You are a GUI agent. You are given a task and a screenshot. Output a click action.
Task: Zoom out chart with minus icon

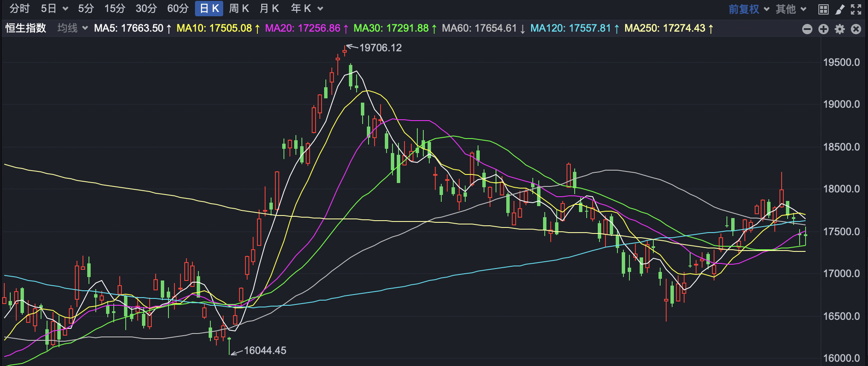coord(807,29)
